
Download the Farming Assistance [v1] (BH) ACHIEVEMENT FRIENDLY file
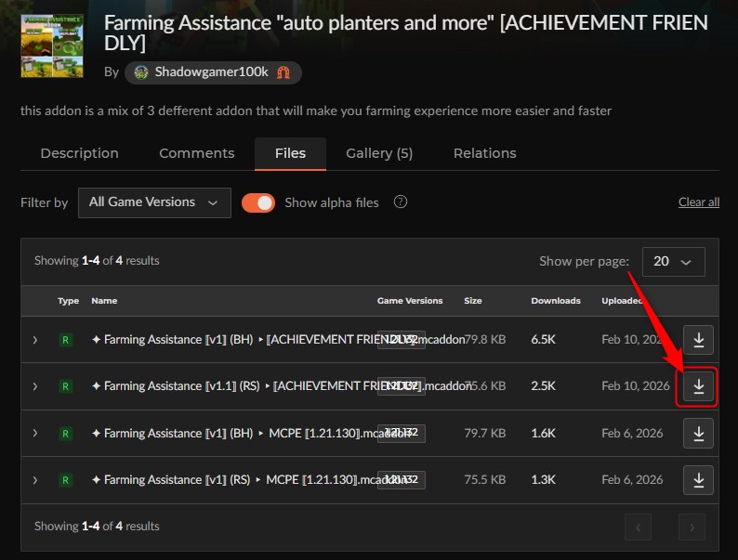point(698,340)
